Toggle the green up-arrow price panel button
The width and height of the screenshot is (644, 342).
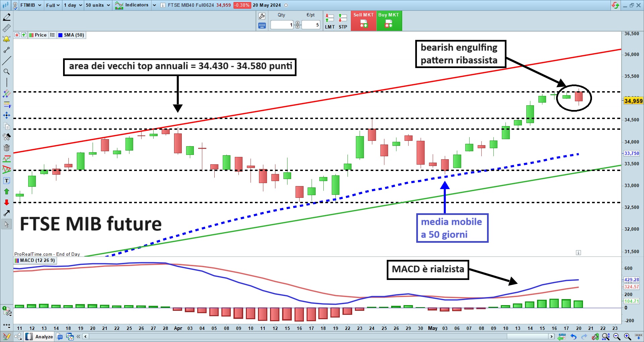tap(24, 35)
